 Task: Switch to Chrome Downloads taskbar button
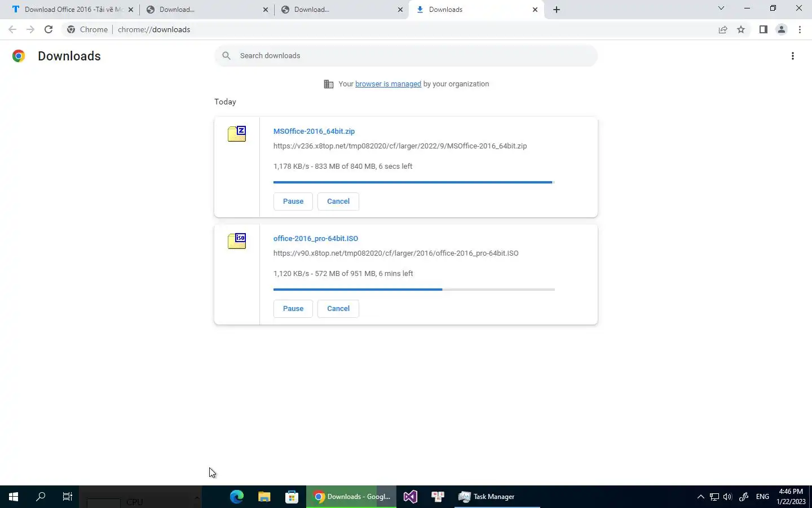[x=351, y=497]
